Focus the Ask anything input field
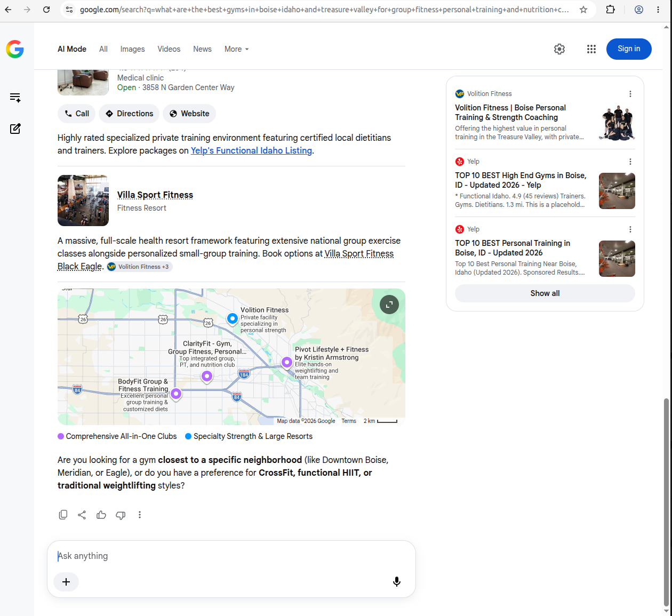672x616 pixels. (x=231, y=556)
